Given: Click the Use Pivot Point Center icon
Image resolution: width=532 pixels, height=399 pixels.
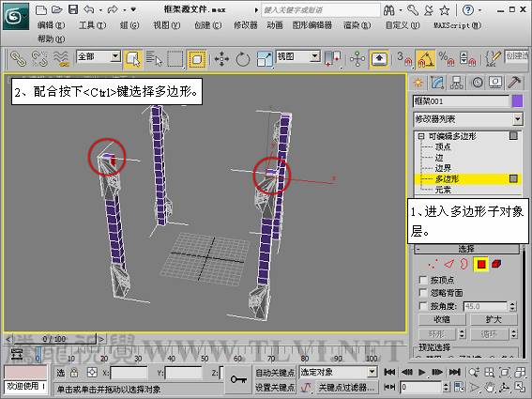Looking at the screenshot, I should pyautogui.click(x=332, y=59).
